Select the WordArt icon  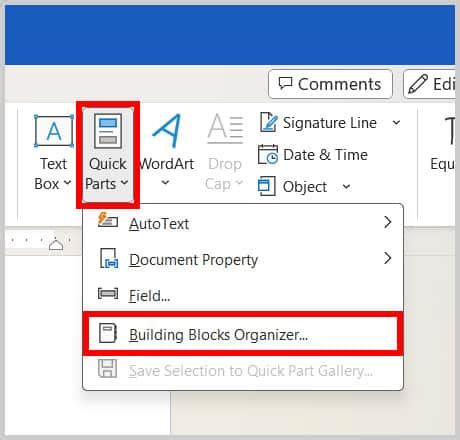pos(167,131)
